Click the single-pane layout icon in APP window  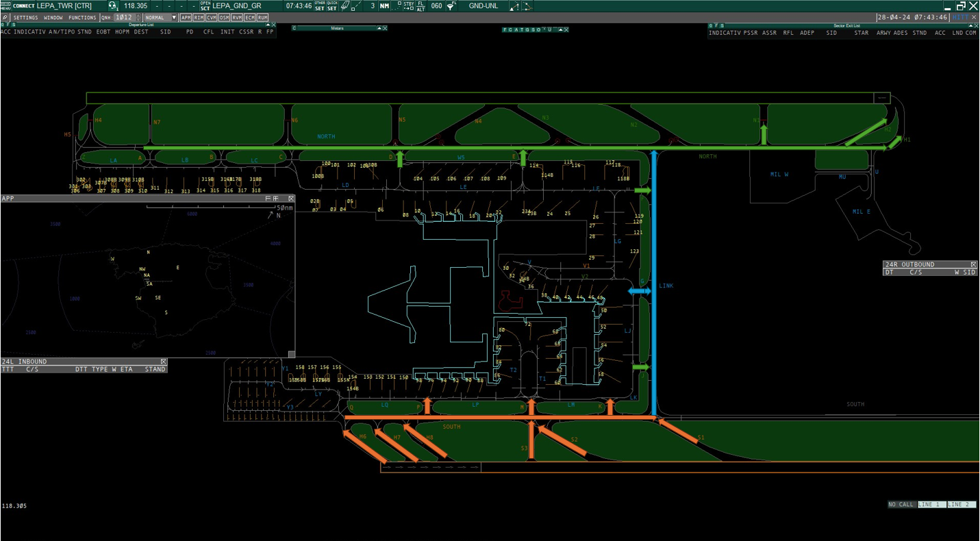pos(268,198)
